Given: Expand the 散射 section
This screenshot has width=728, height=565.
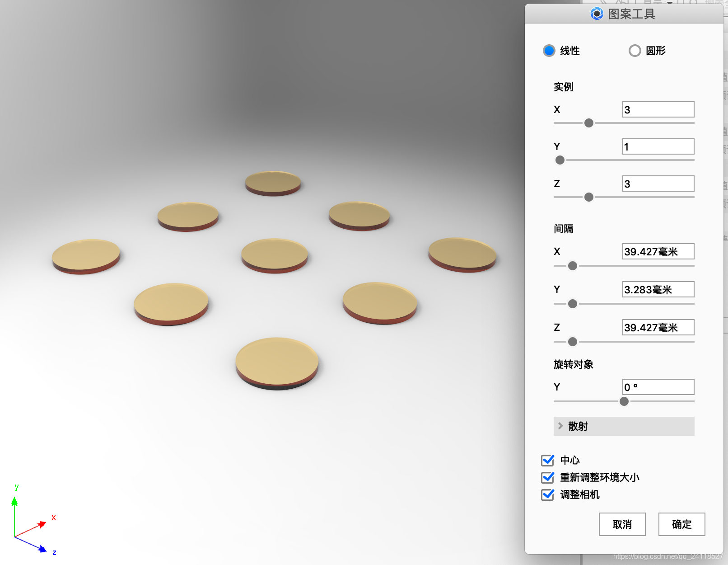Looking at the screenshot, I should click(x=624, y=426).
